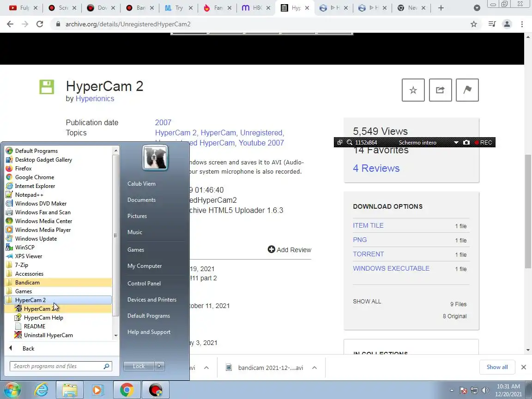Expand the Games folder in program list

click(24, 291)
